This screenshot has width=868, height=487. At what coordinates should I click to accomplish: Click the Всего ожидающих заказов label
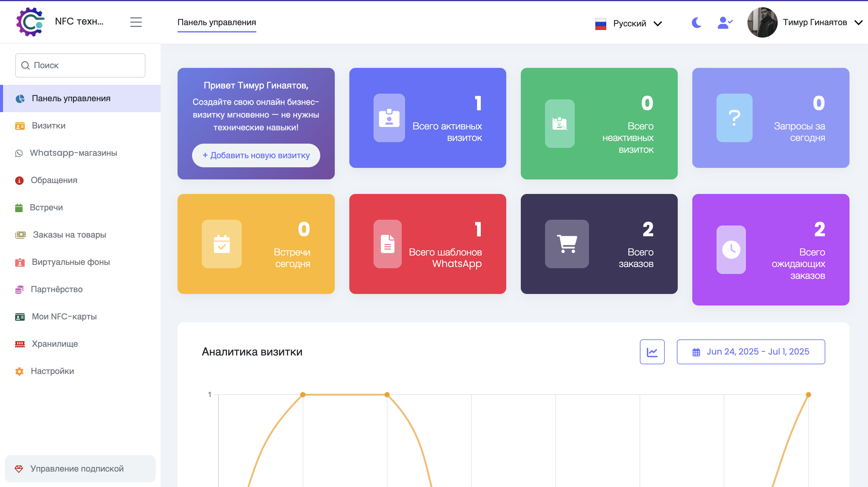pos(799,264)
